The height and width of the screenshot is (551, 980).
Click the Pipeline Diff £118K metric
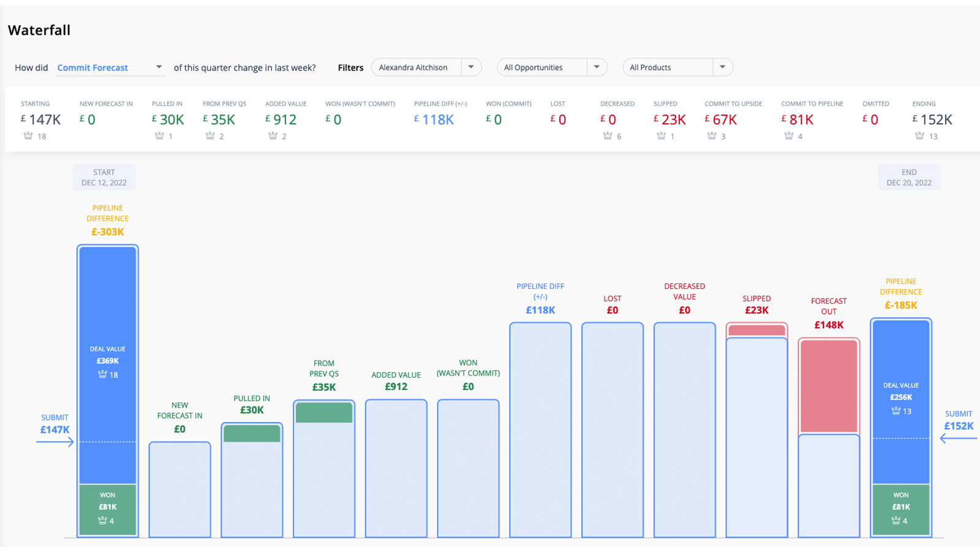click(x=437, y=120)
